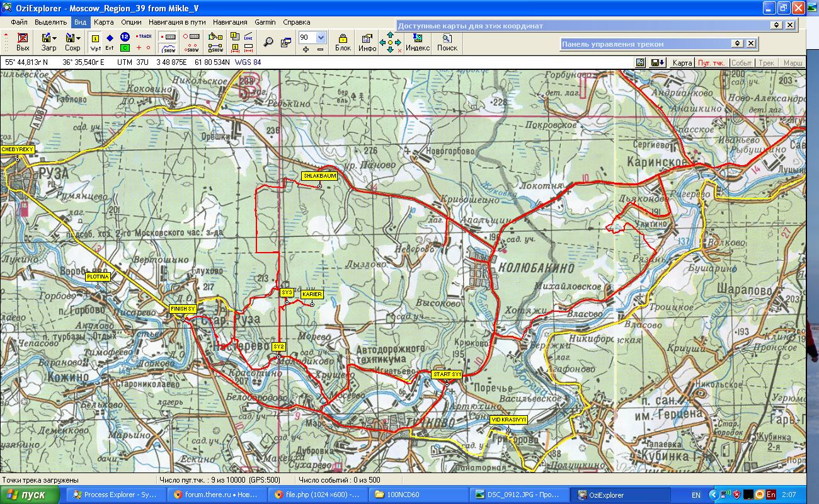Image resolution: width=819 pixels, height=504 pixels.
Task: Select the Wpt waypoint placement tool
Action: coord(96,42)
